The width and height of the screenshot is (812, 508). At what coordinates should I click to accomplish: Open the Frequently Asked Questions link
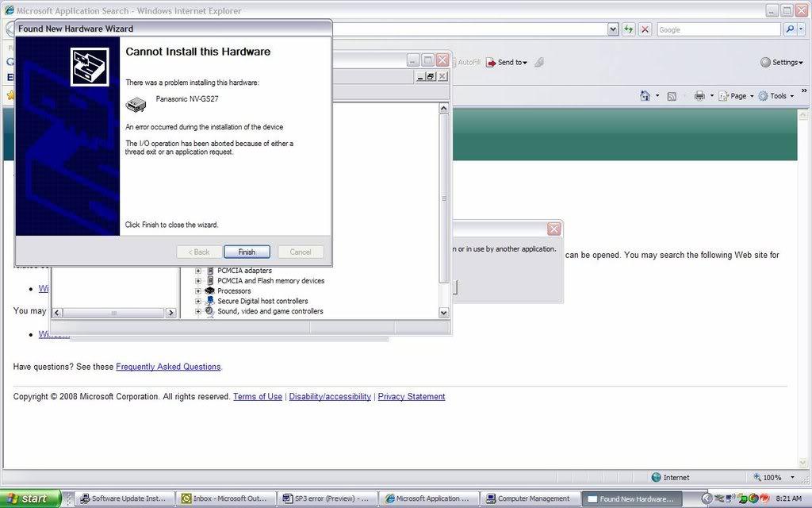click(168, 367)
